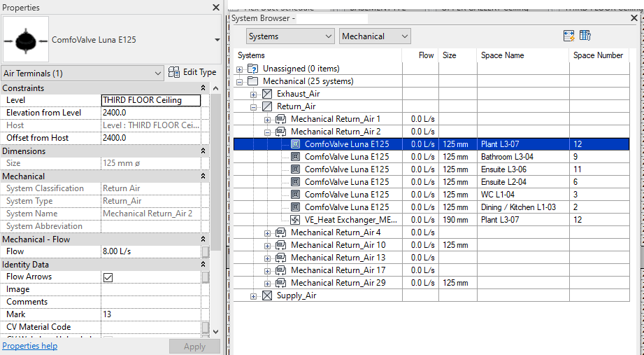
Task: Select ComfoValve Luna E125 in Ensuite L2-04
Action: point(431,182)
